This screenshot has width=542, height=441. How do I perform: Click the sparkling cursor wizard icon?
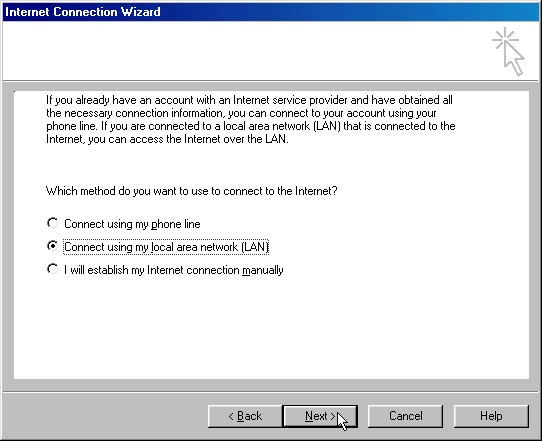(508, 51)
